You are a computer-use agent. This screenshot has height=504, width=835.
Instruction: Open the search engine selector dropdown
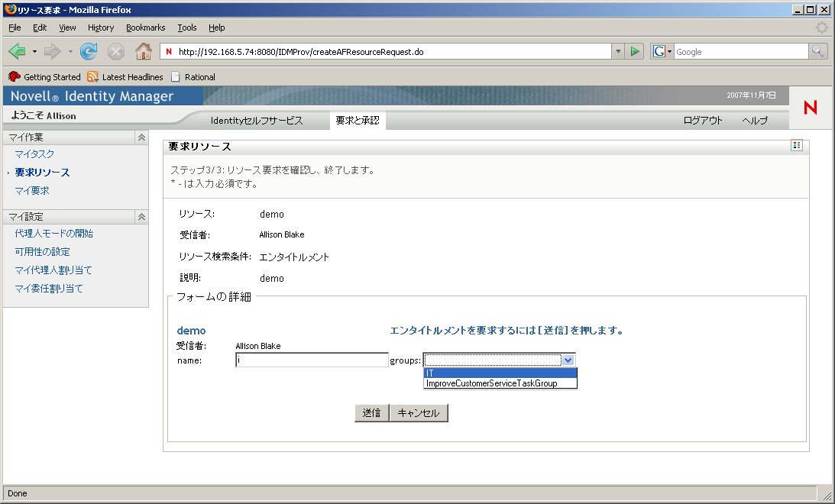pyautogui.click(x=669, y=52)
